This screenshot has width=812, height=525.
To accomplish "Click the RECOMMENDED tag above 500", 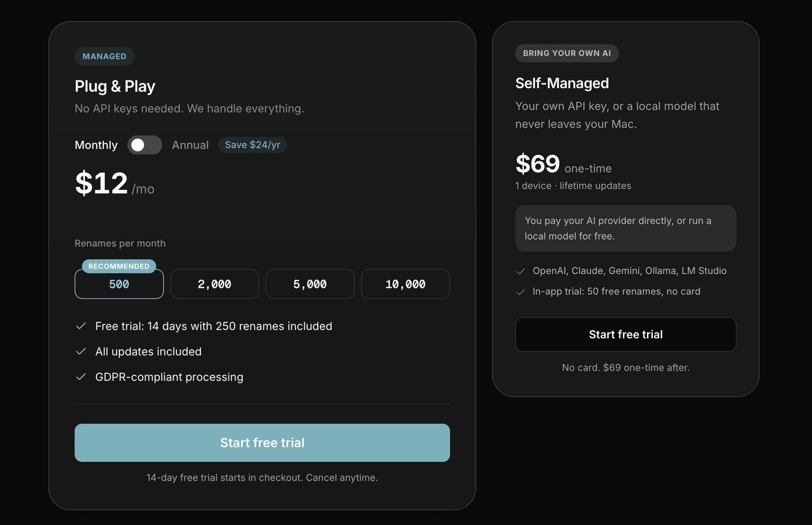I will 119,266.
